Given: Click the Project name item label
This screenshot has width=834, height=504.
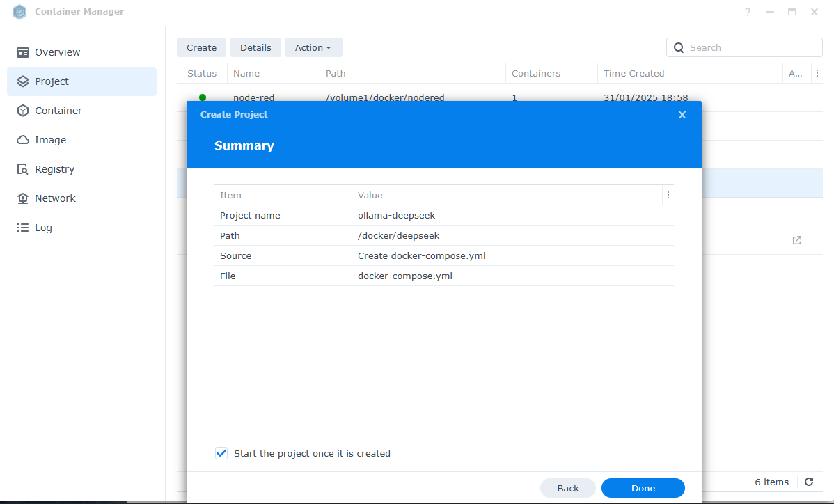Looking at the screenshot, I should pos(250,215).
